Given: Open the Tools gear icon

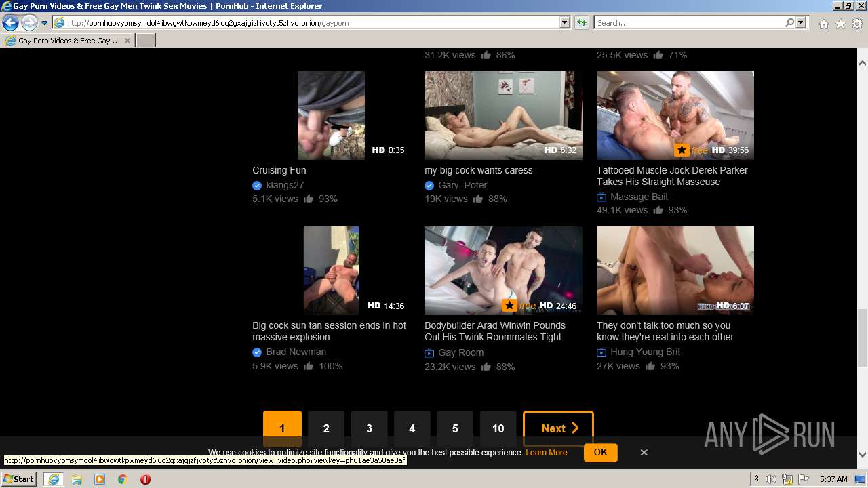Looking at the screenshot, I should click(857, 24).
